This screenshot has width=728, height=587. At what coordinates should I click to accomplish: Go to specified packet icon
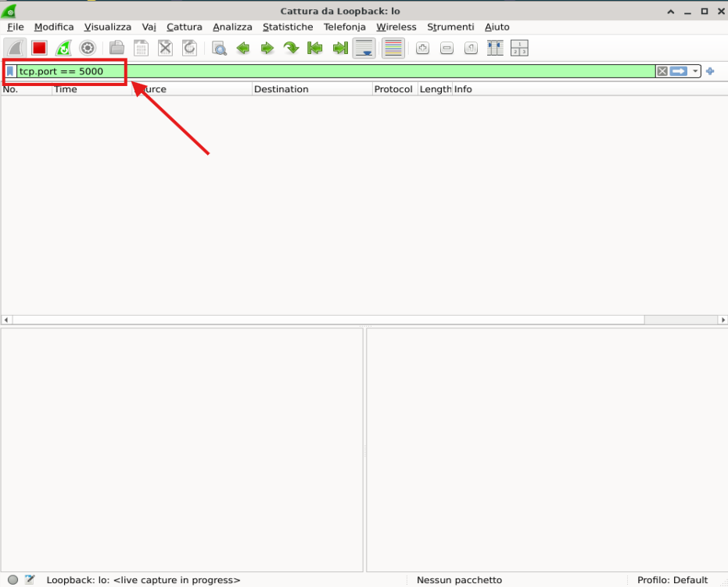tap(291, 48)
